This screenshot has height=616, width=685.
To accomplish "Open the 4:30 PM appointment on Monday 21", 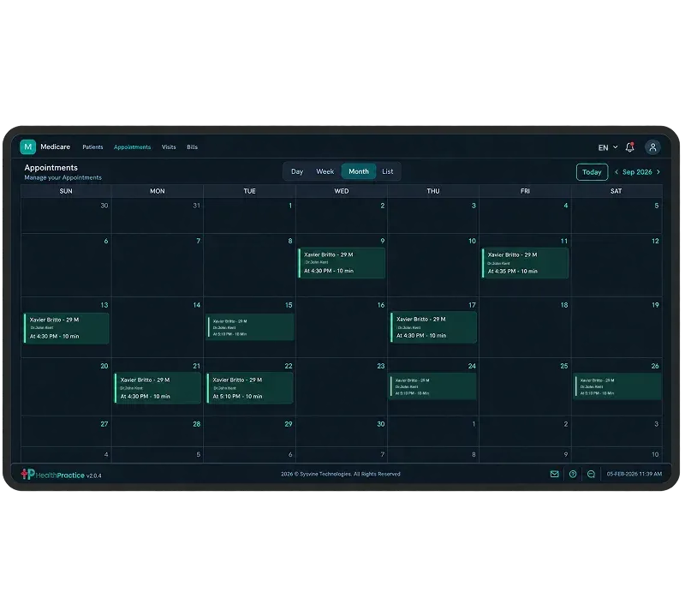I will [x=158, y=388].
